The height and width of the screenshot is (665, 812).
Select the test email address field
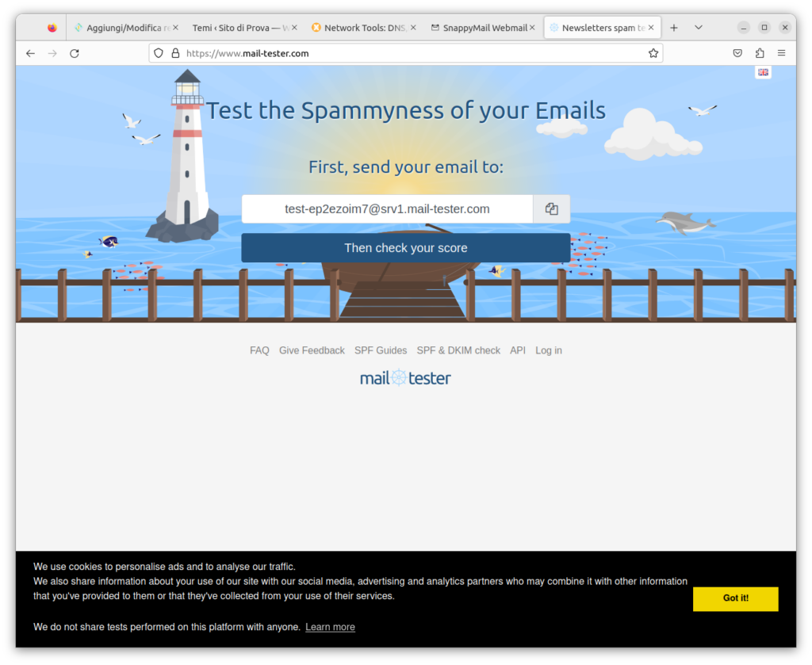[387, 209]
